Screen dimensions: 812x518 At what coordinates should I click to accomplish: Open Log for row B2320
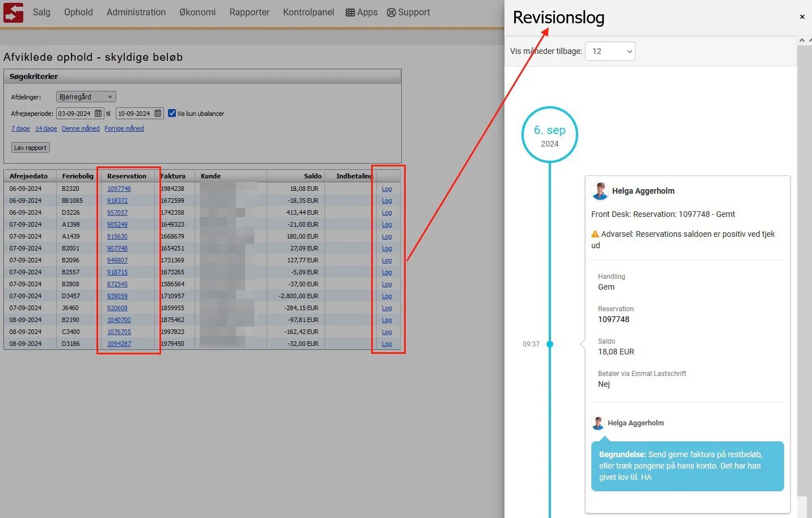tap(387, 189)
